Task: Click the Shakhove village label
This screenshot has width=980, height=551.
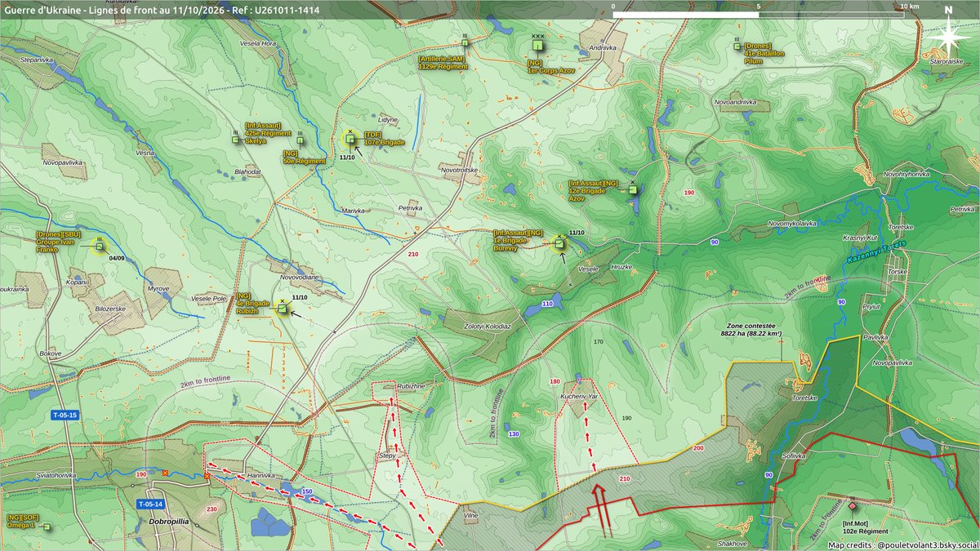Action: (733, 542)
